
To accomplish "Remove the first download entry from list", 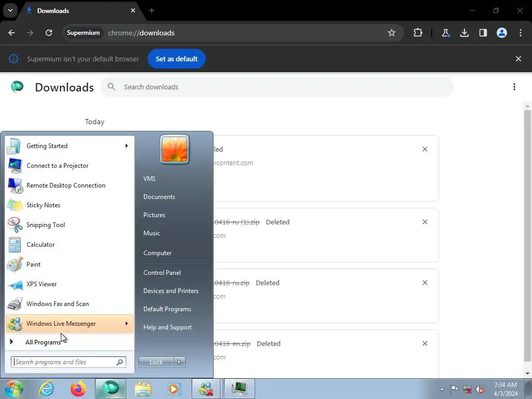I will pyautogui.click(x=424, y=149).
